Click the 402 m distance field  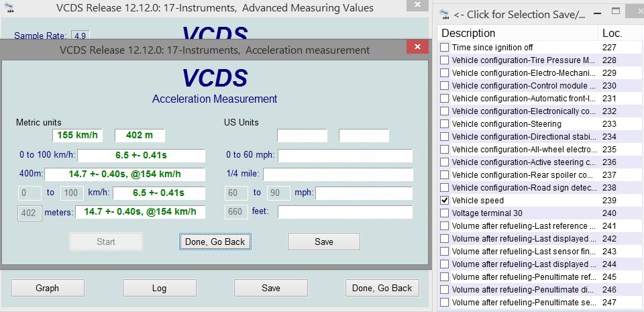[x=140, y=135]
